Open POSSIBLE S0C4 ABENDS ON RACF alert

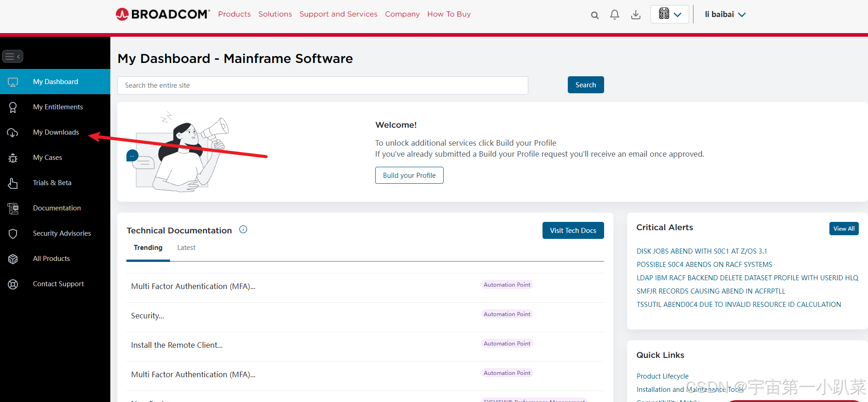(704, 265)
